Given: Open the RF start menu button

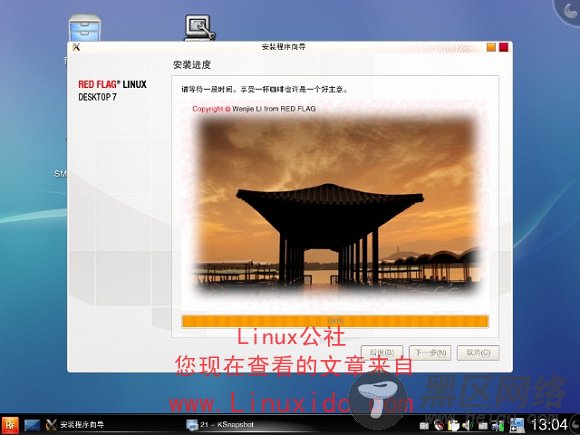Looking at the screenshot, I should coord(10,425).
